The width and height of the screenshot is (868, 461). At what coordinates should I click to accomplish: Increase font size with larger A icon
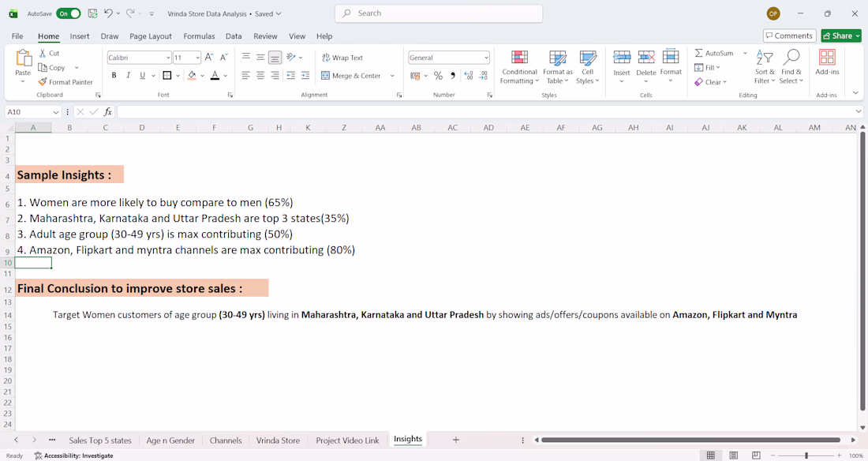coord(209,57)
